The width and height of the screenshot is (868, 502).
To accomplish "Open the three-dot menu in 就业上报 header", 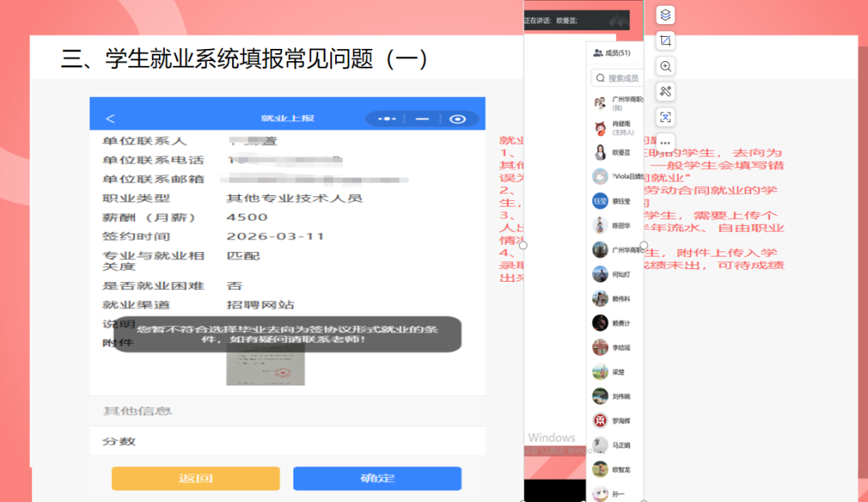I will 387,119.
